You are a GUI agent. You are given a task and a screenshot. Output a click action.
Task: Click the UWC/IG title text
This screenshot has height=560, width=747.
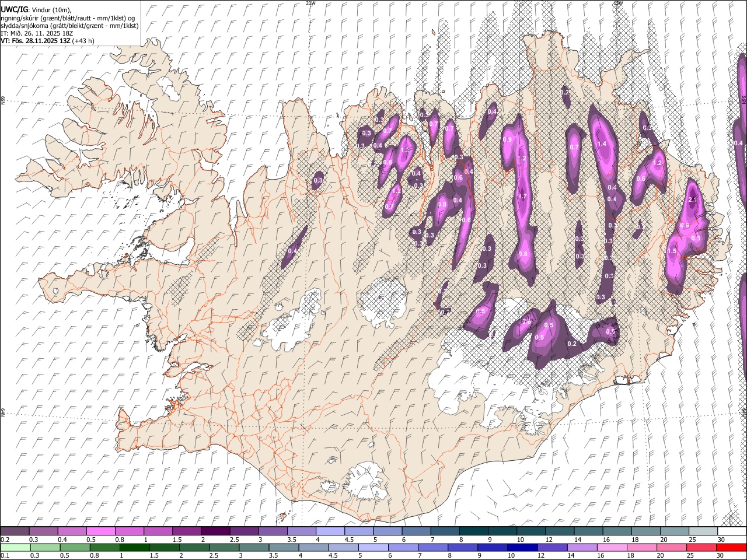14,10
